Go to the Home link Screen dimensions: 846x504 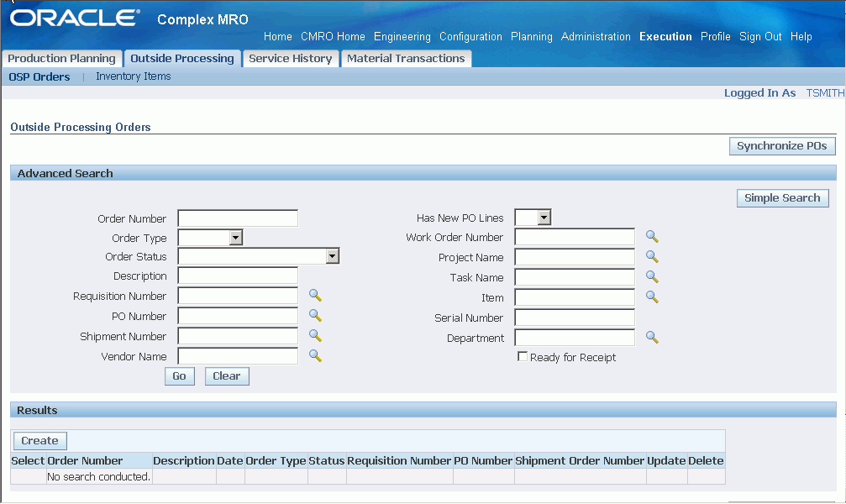coord(278,37)
